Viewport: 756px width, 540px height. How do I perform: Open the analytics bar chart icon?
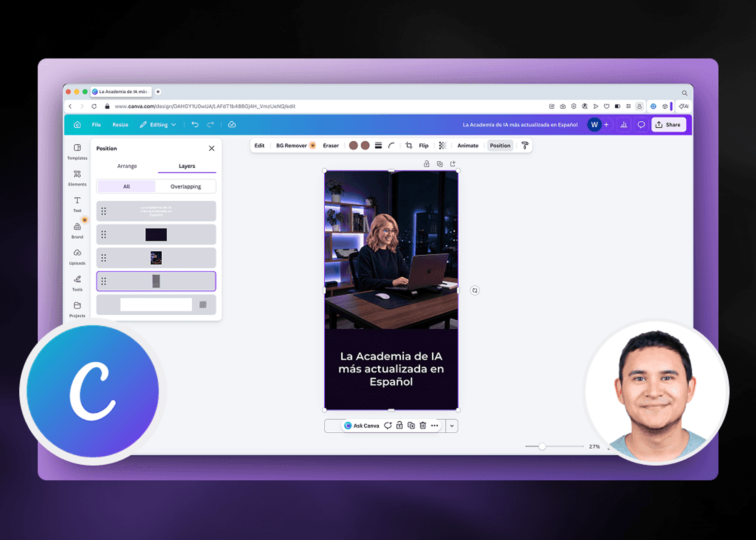[624, 124]
